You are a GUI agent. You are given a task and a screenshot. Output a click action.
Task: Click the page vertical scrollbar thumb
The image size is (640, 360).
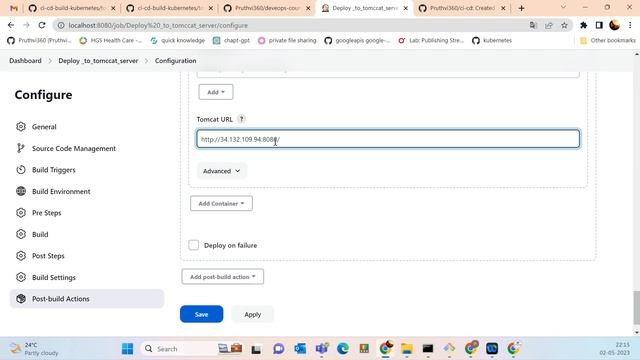(636, 308)
